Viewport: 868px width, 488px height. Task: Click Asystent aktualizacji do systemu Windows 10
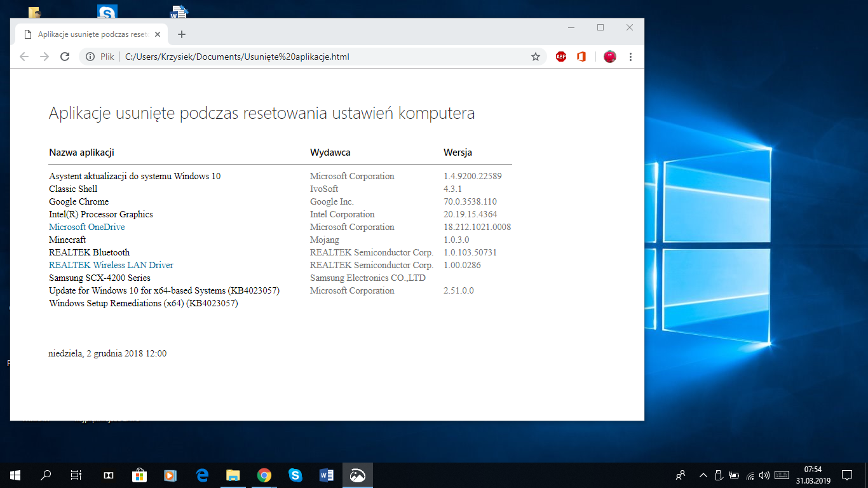point(135,176)
